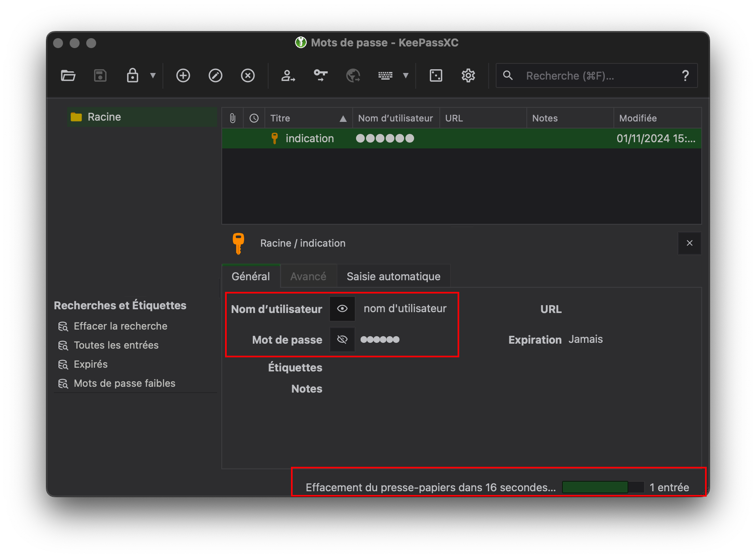Lock the database with padlock icon
The width and height of the screenshot is (756, 558).
pyautogui.click(x=132, y=76)
